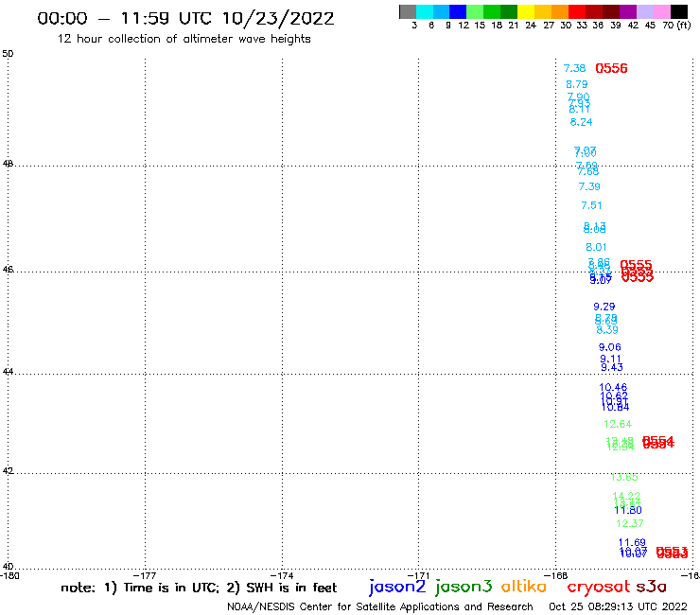The image size is (700, 615).
Task: Select the 9.29 wave height value
Action: [x=604, y=307]
